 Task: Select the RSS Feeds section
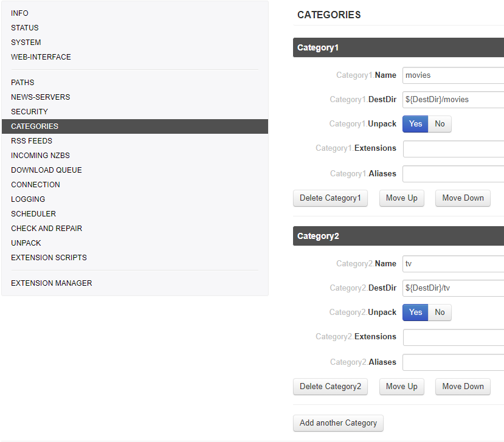pos(32,141)
